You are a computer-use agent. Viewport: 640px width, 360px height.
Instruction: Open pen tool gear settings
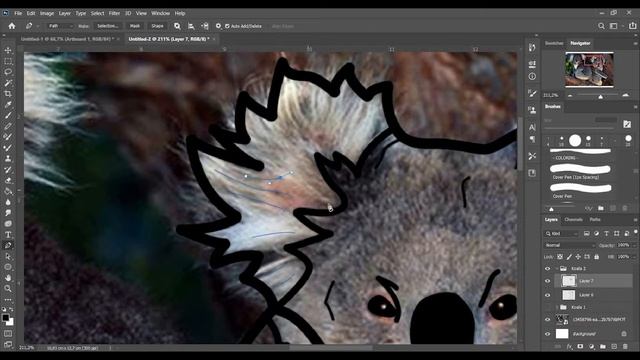click(x=218, y=26)
